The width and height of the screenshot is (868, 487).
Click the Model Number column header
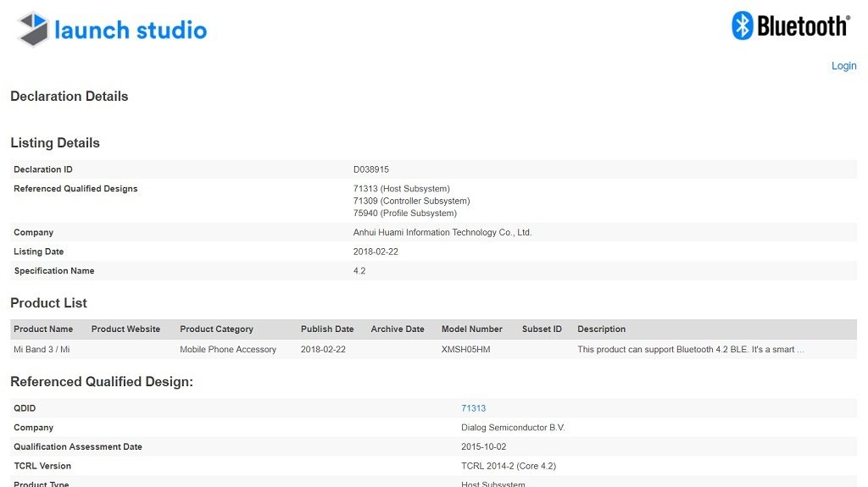point(471,329)
